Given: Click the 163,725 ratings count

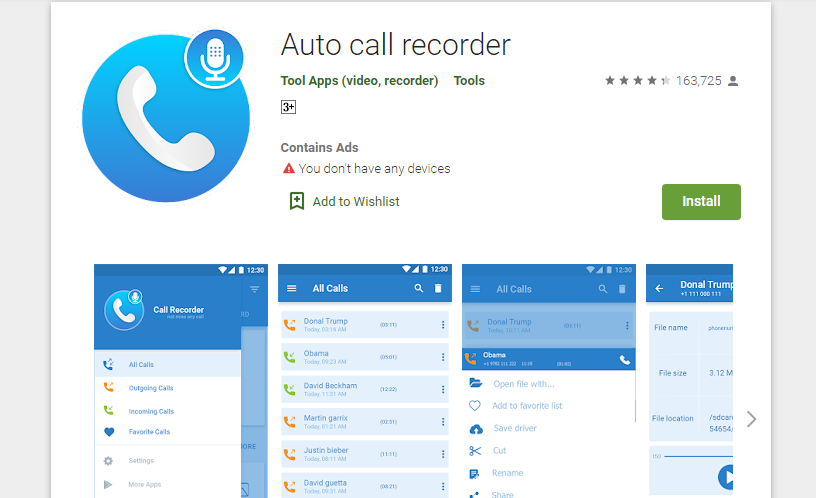Looking at the screenshot, I should pyautogui.click(x=698, y=81).
